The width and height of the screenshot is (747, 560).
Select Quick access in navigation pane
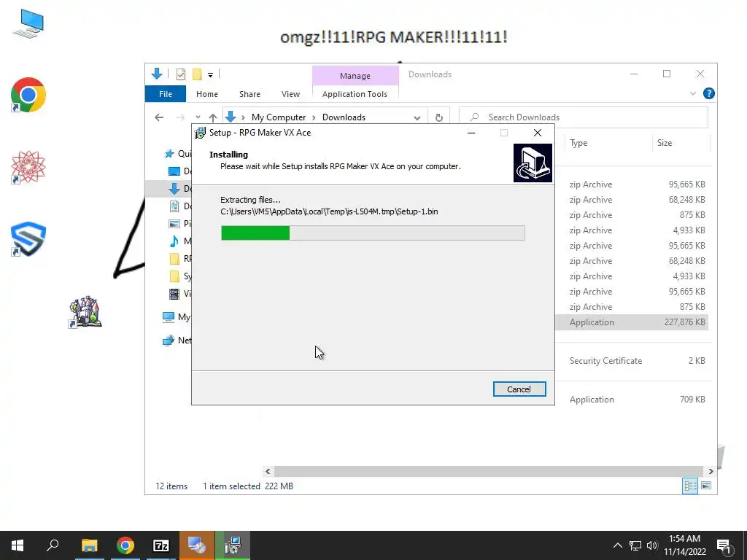178,153
